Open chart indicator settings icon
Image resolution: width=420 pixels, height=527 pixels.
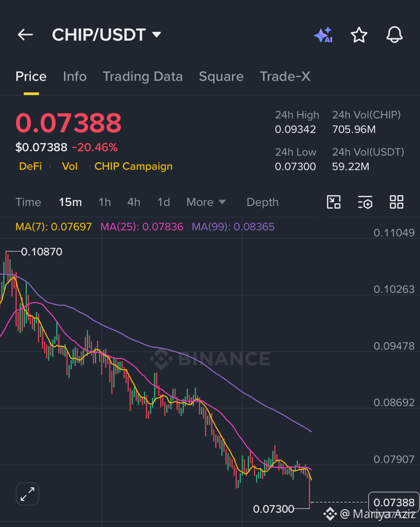(365, 202)
